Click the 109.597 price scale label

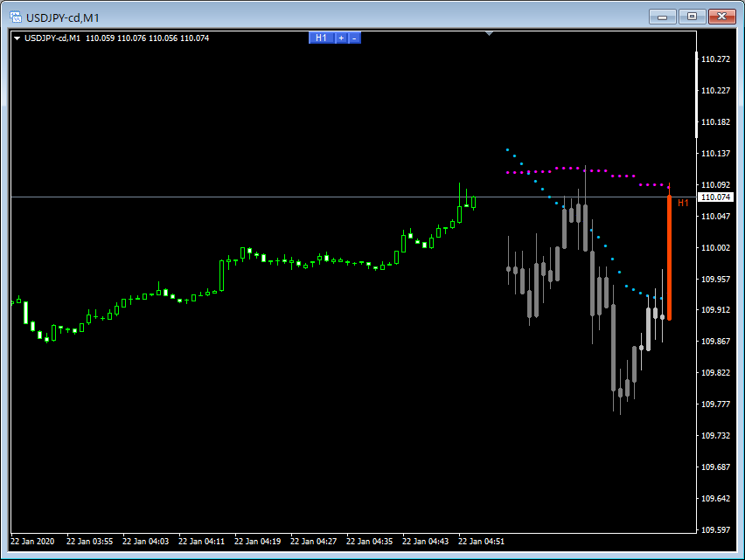[716, 530]
